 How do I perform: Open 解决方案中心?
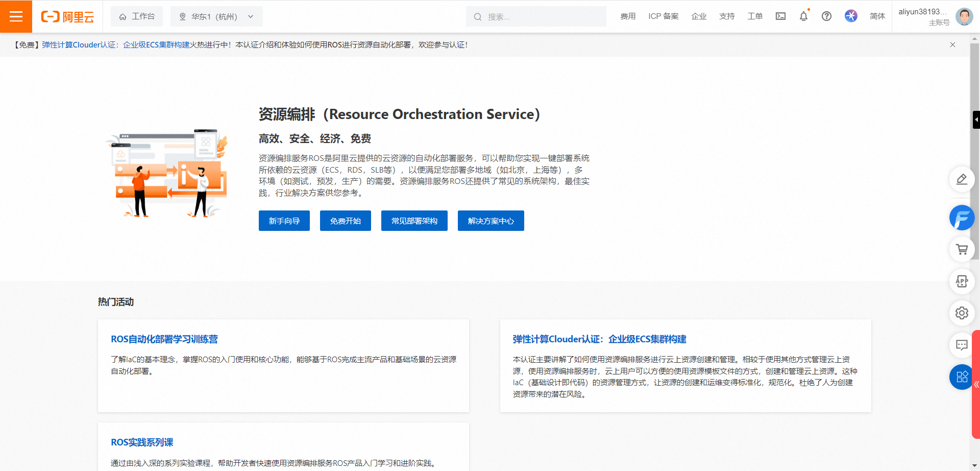pyautogui.click(x=491, y=221)
